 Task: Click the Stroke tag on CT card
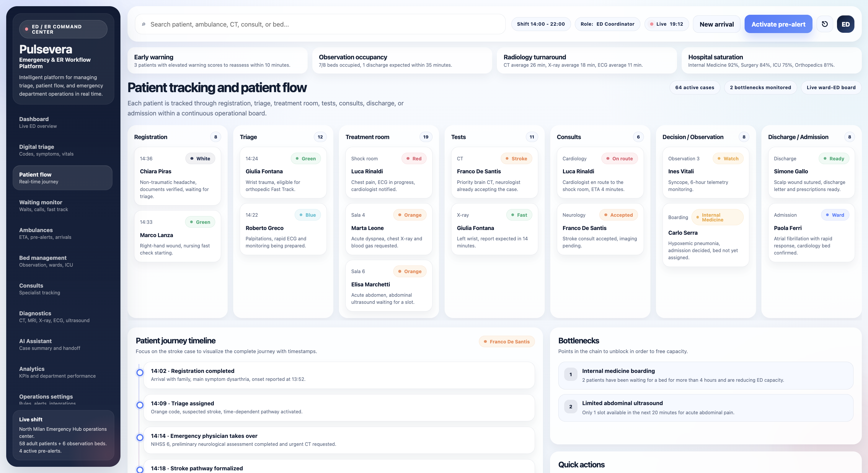tap(516, 159)
